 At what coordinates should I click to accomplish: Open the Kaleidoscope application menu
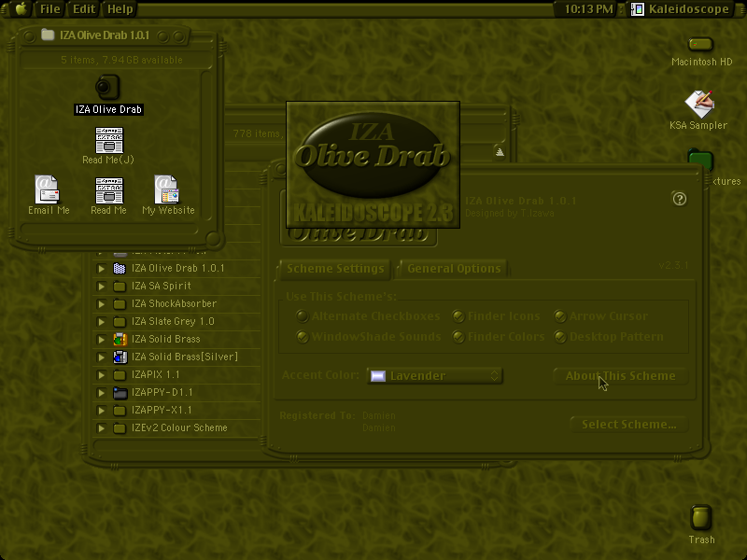point(681,9)
